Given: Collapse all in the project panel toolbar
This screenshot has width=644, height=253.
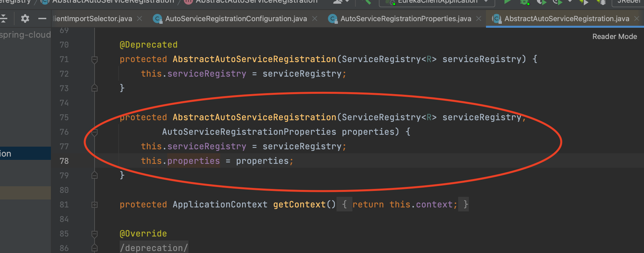Looking at the screenshot, I should pos(4,18).
